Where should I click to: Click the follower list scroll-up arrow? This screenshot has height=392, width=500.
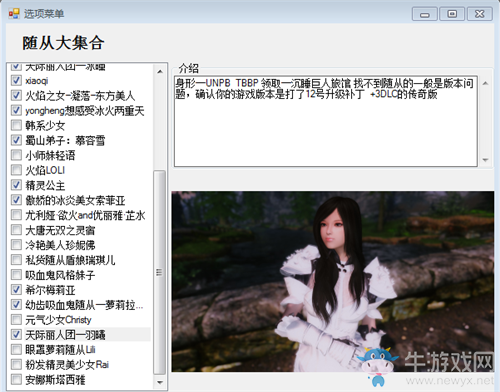pyautogui.click(x=160, y=71)
